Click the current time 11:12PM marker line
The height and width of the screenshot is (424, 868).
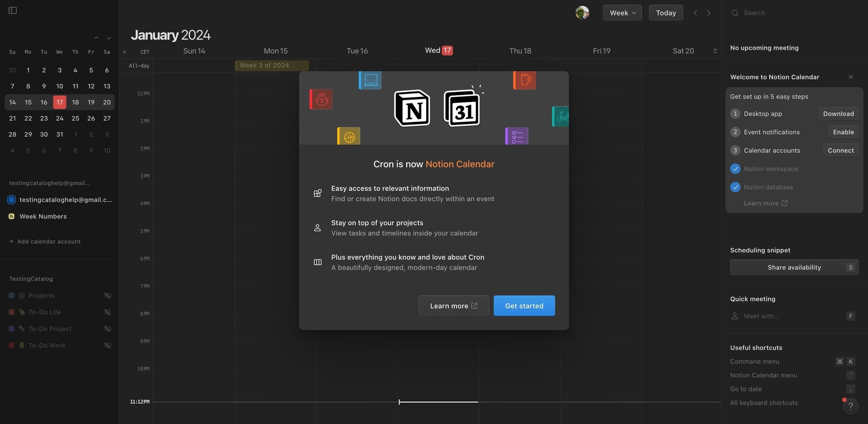point(438,402)
